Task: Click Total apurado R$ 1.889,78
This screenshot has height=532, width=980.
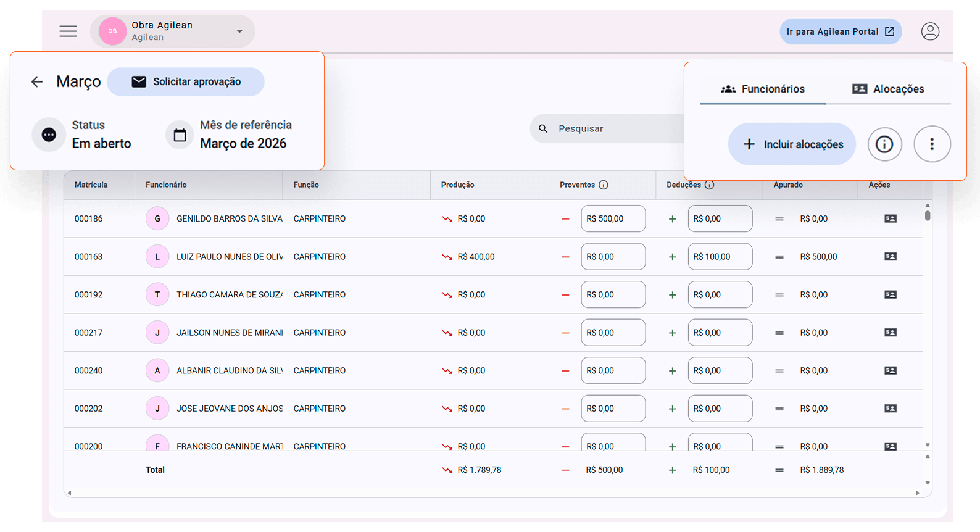Action: click(821, 470)
